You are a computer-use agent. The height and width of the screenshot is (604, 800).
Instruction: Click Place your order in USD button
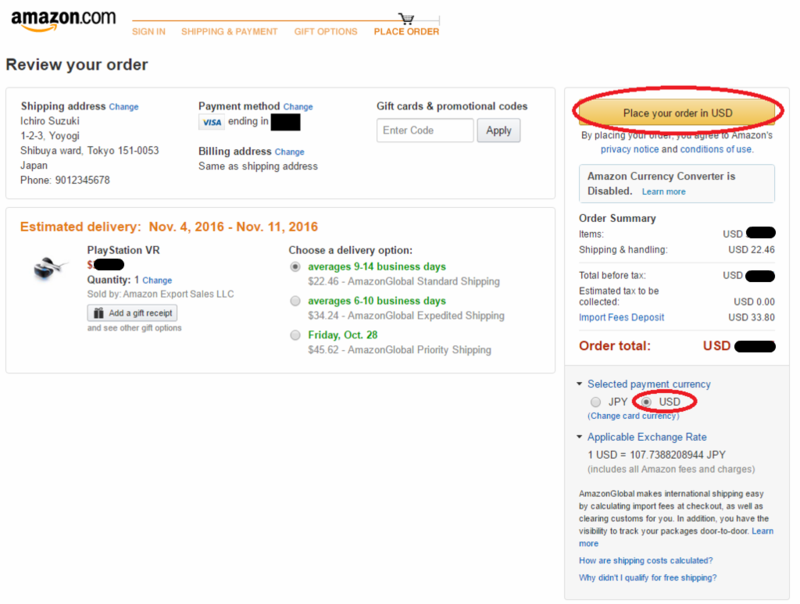[677, 113]
